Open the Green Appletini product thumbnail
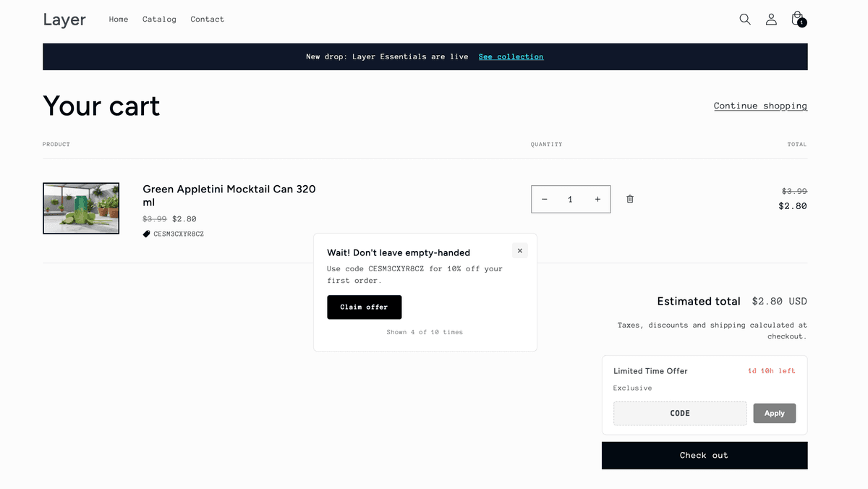 point(81,208)
